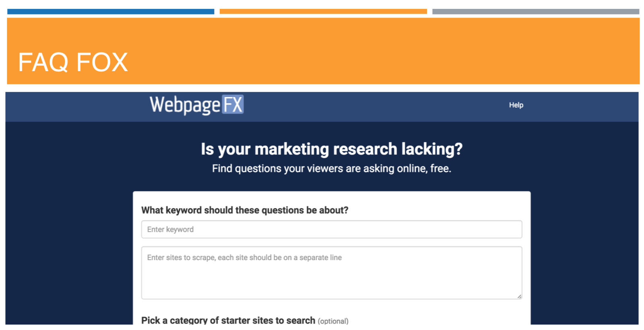644x330 pixels.
Task: Click the 'Find questions your viewers' subheading
Action: [x=332, y=168]
